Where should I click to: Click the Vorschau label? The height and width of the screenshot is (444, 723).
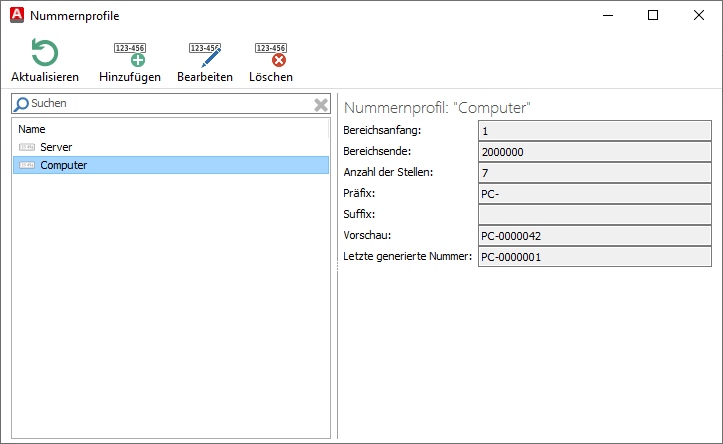click(x=367, y=235)
